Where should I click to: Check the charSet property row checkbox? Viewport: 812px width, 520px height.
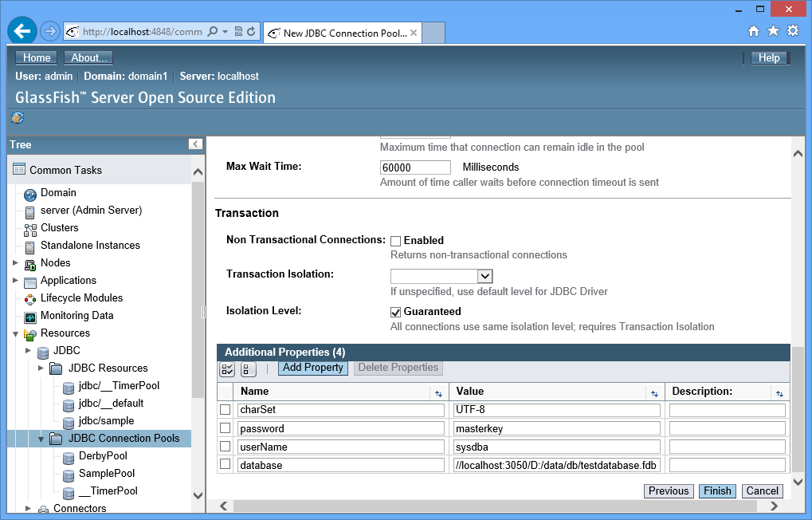[x=226, y=410]
